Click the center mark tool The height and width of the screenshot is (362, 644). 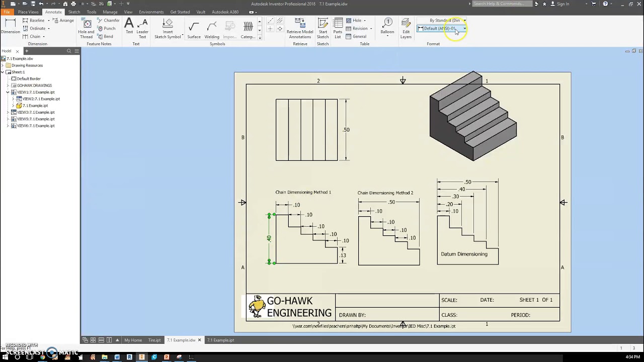(270, 29)
